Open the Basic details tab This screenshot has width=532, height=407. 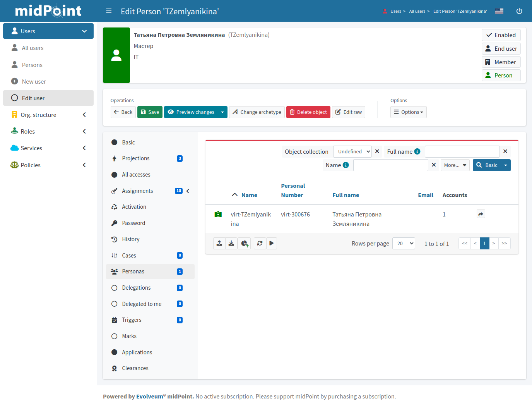(x=150, y=142)
